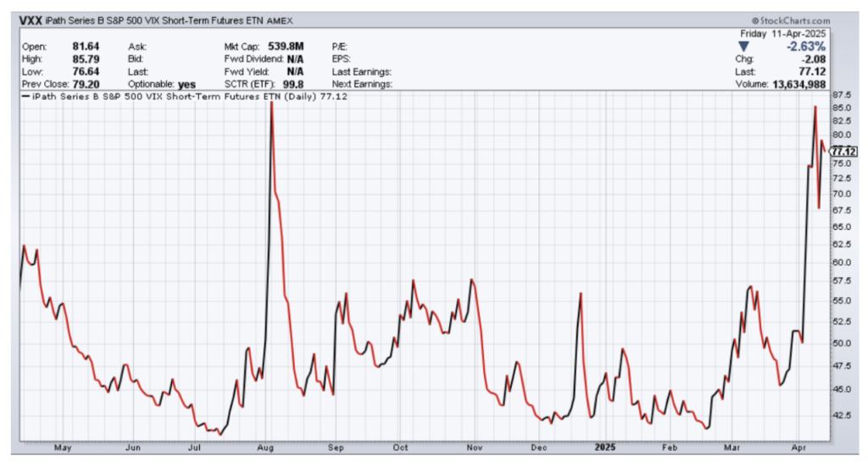Click the Fwd Yield N/A value
868x467 pixels.
coord(295,71)
